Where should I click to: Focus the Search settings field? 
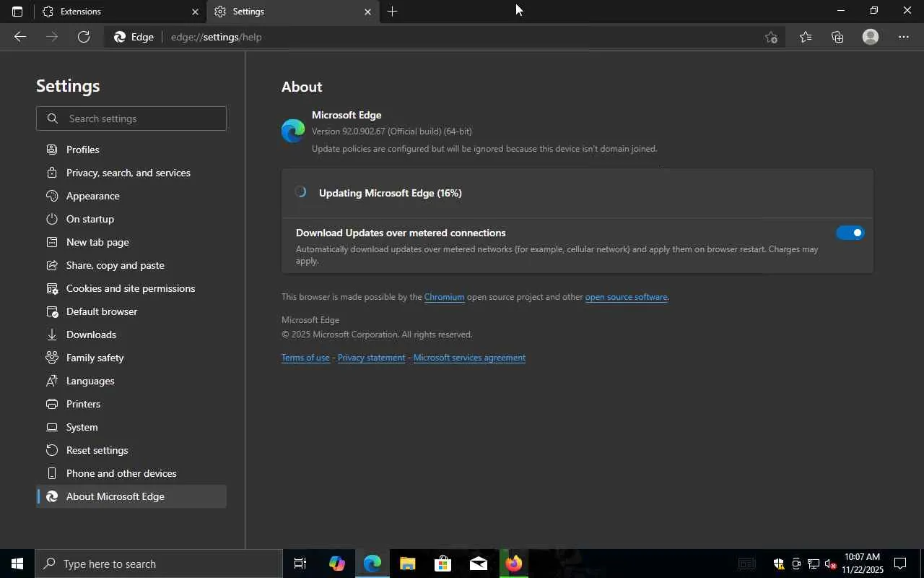[x=131, y=118]
